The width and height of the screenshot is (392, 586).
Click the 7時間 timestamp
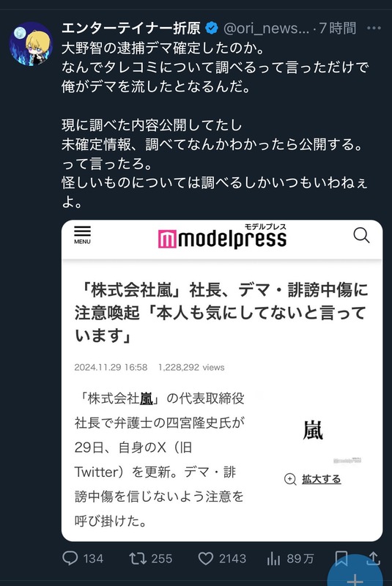(338, 29)
